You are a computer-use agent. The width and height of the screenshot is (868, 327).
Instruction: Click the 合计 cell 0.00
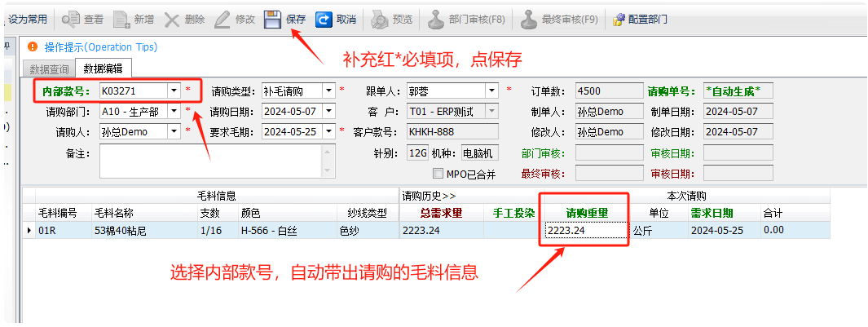click(x=795, y=231)
